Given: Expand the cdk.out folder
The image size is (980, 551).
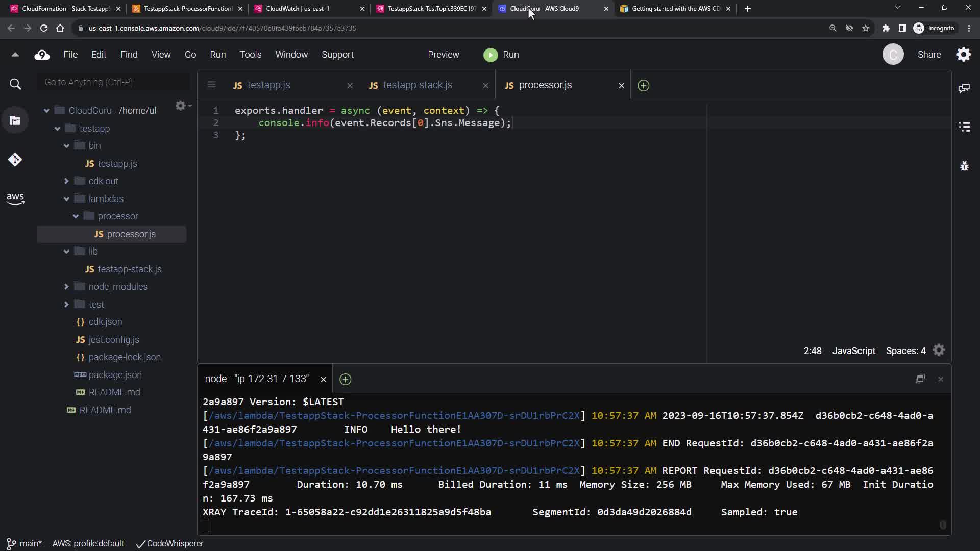Looking at the screenshot, I should coord(66,181).
